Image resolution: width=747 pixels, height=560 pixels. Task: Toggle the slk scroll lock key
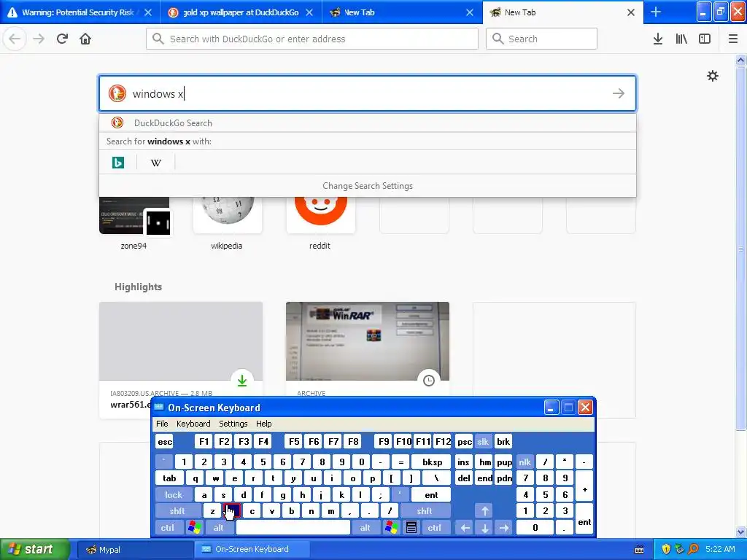pos(483,441)
